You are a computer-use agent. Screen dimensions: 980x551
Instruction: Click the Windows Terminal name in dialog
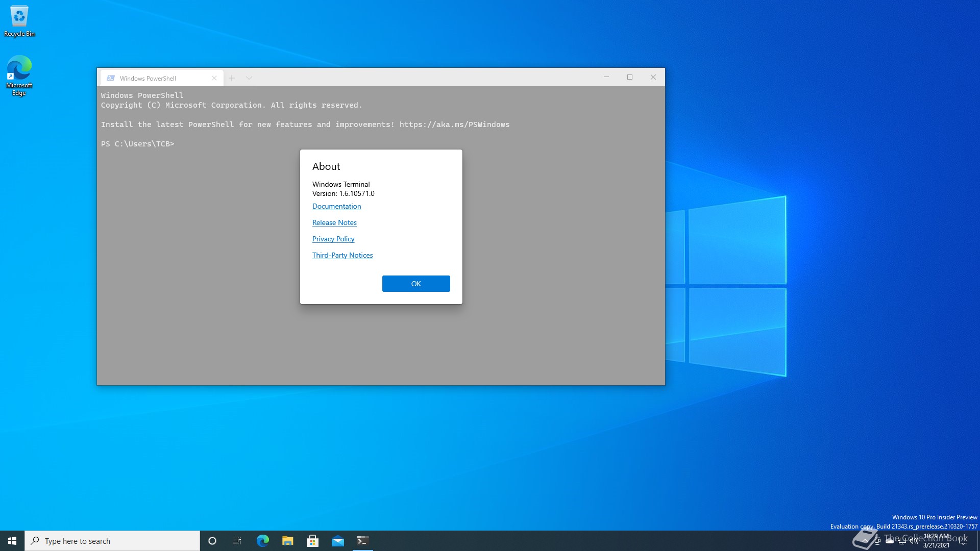click(341, 184)
